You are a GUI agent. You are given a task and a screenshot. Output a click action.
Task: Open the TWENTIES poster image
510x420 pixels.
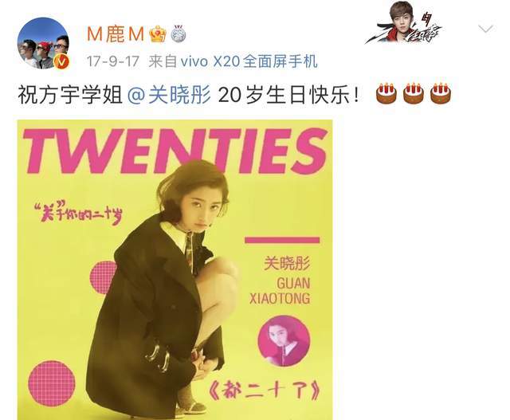point(175,269)
